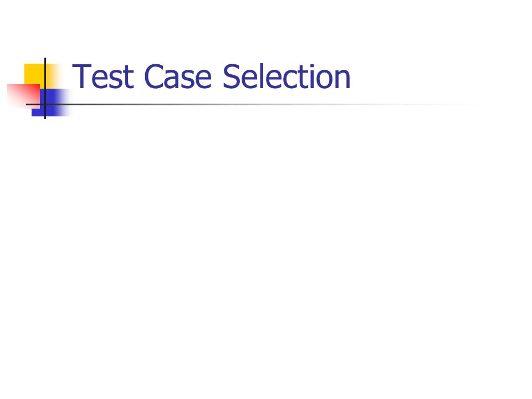Click the yellow square in the slide logo
The width and height of the screenshot is (532, 399).
[x=34, y=74]
